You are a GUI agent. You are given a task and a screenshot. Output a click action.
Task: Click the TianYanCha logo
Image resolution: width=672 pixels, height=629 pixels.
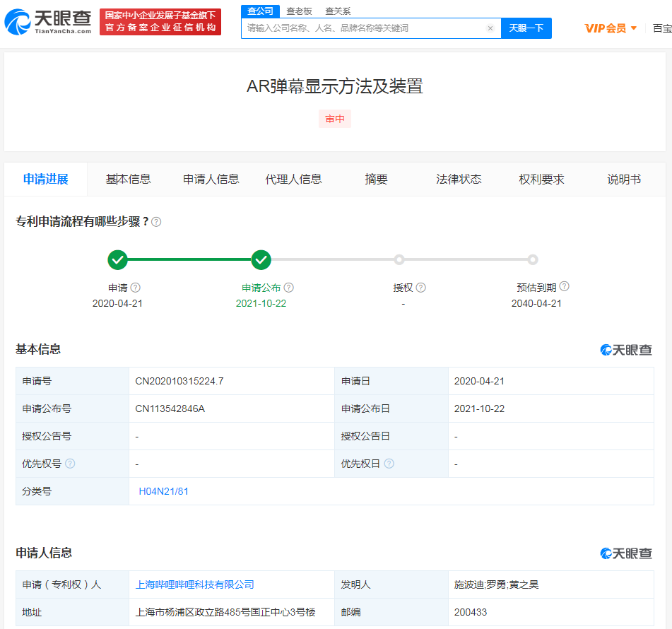48,22
